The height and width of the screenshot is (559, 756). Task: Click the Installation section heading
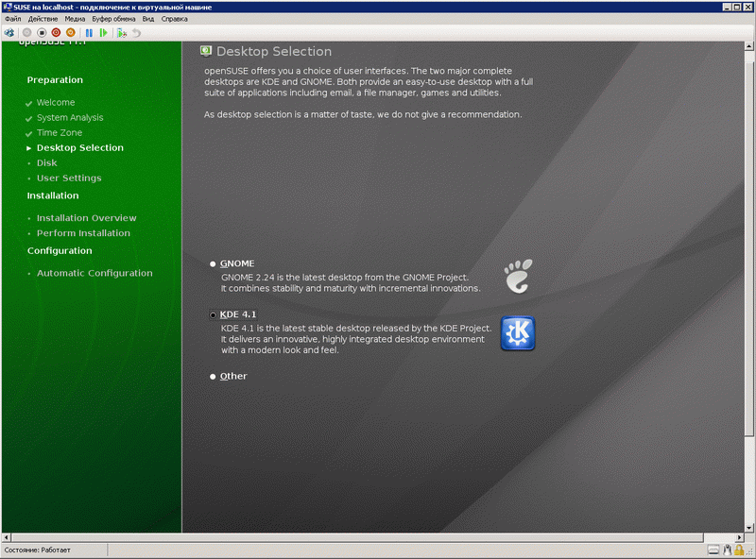[53, 195]
